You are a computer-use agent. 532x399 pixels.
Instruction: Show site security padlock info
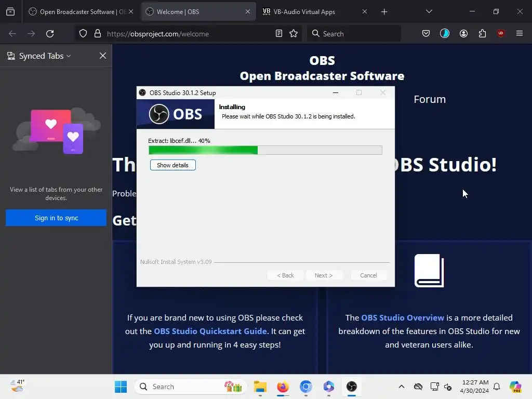click(x=98, y=34)
